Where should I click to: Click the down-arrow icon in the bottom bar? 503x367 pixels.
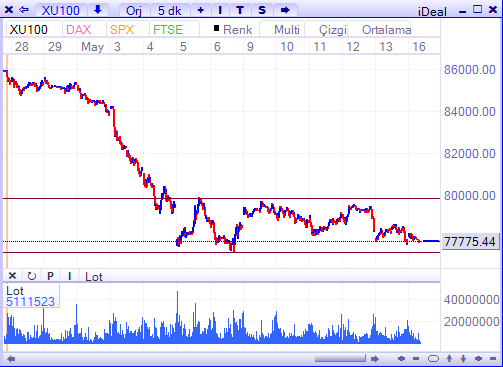point(463,359)
